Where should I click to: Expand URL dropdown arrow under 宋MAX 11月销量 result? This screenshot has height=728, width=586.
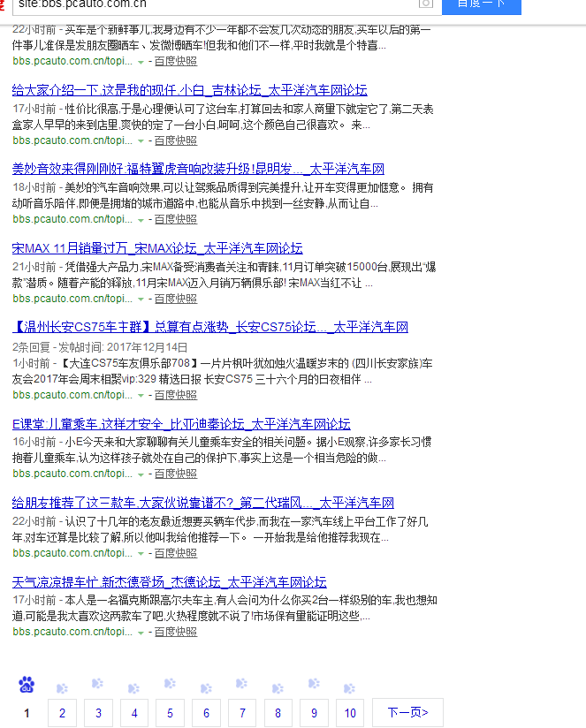[x=141, y=299]
